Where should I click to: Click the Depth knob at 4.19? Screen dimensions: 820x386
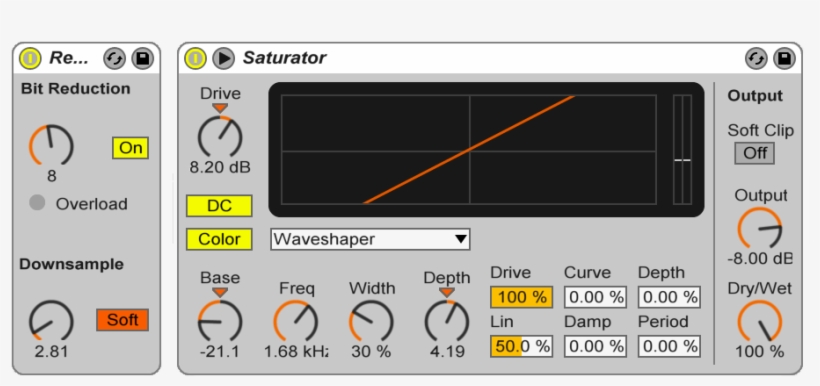(447, 321)
